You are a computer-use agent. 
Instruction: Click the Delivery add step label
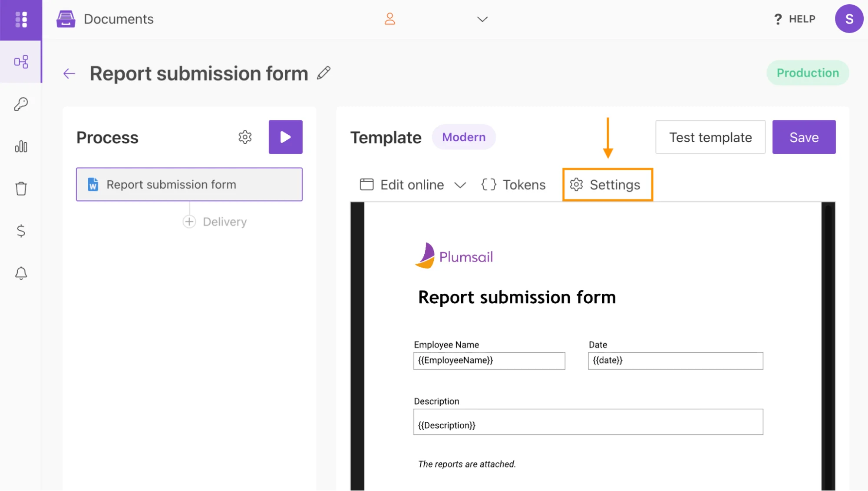225,222
